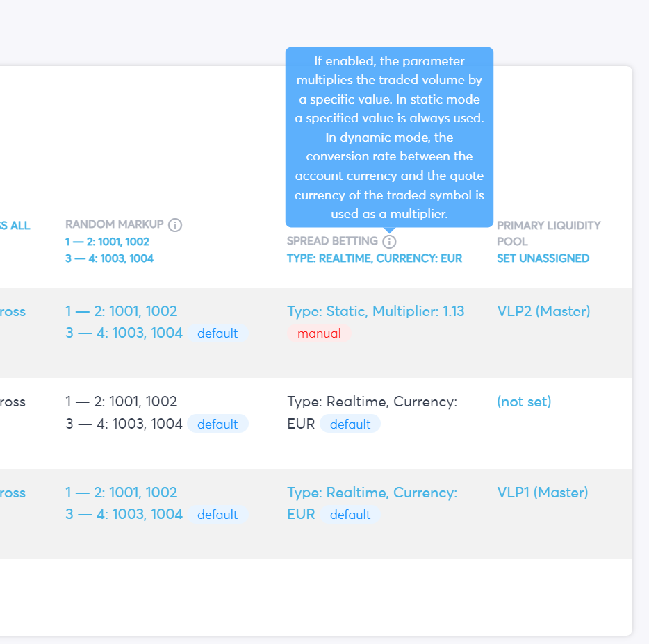Click 'Type: Realtime, Currency:' link in VLP1 row
Viewport: 649px width, 644px height.
(x=372, y=493)
